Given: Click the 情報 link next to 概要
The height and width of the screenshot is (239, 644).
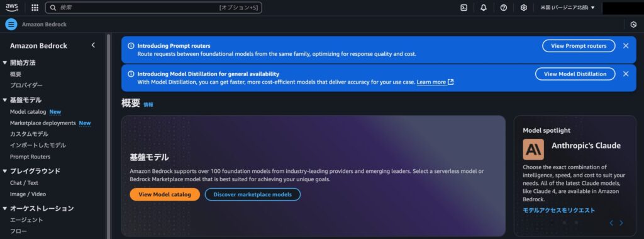Looking at the screenshot, I should 148,104.
